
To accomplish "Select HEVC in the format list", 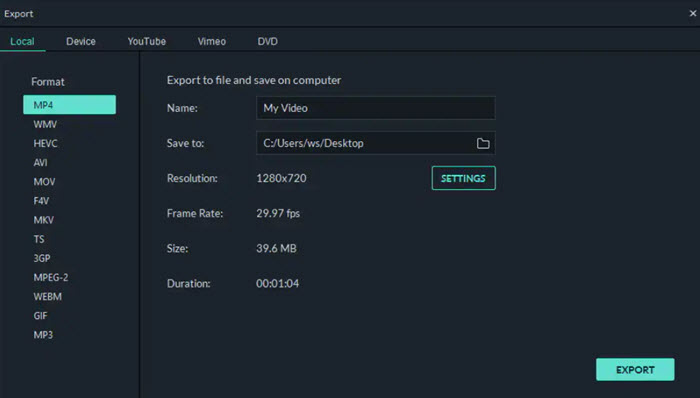I will tap(46, 144).
